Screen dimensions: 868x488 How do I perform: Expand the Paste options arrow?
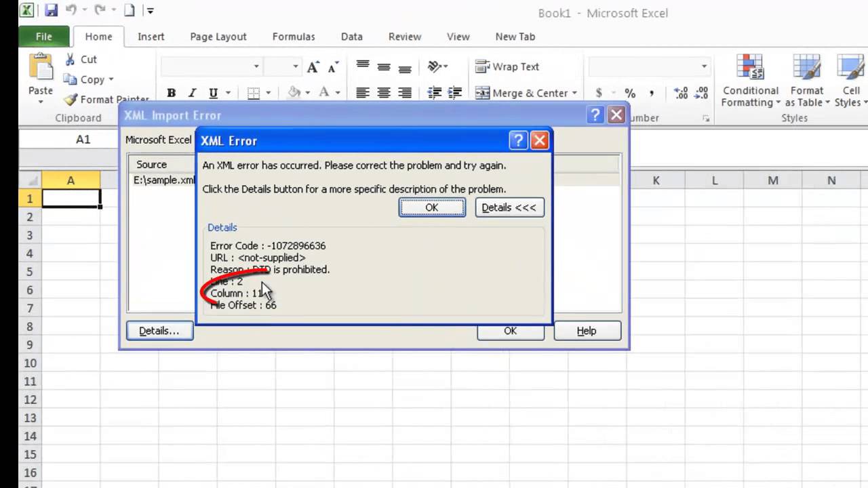pos(41,102)
